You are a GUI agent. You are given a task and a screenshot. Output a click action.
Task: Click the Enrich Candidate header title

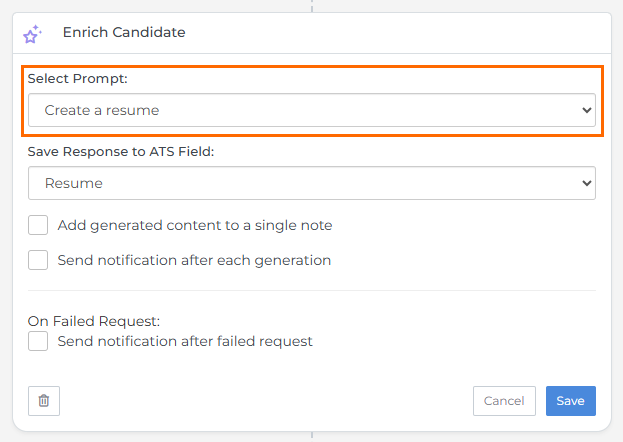point(124,32)
